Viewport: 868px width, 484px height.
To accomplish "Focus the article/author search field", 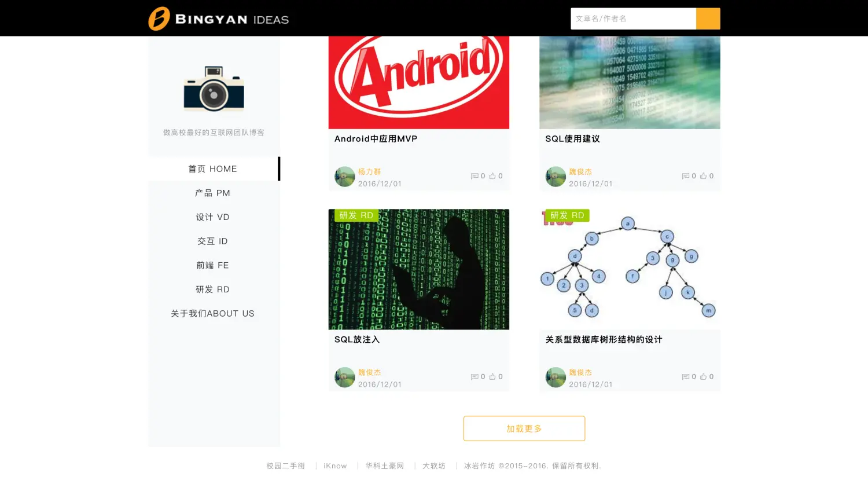I will [x=633, y=19].
